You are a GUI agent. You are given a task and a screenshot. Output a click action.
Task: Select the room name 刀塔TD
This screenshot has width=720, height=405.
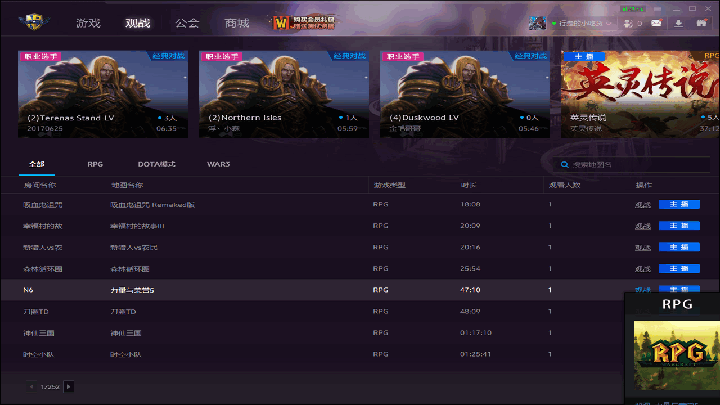coord(36,311)
